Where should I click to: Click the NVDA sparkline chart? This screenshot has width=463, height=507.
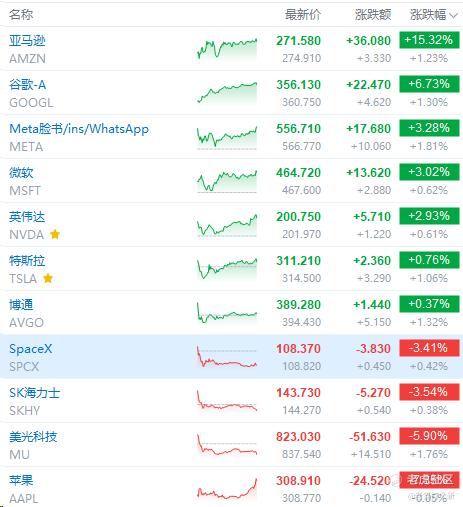(x=227, y=225)
